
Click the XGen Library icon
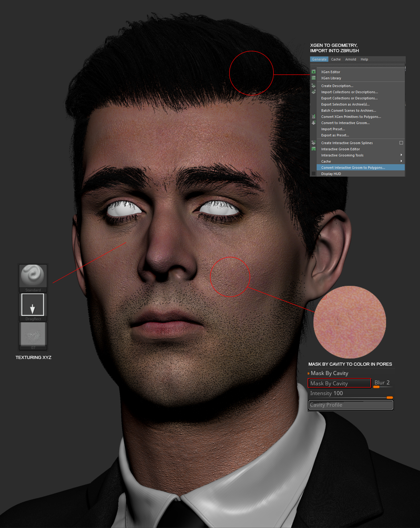(x=313, y=78)
